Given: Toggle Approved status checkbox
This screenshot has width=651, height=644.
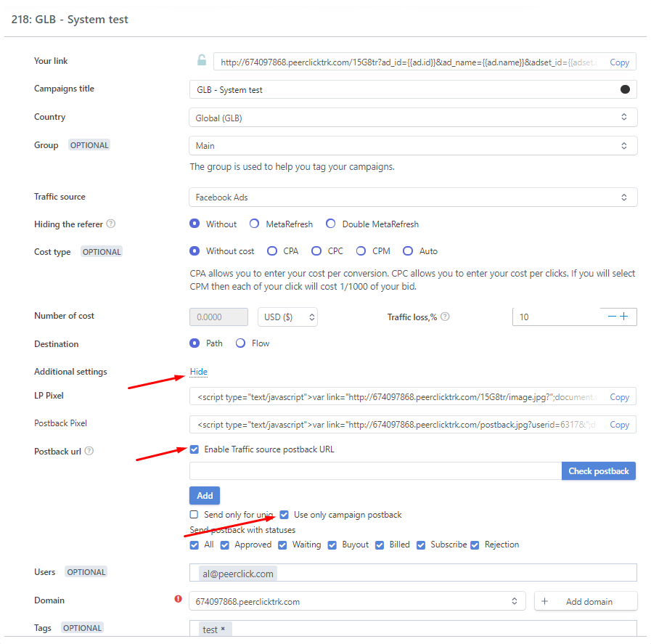Looking at the screenshot, I should [224, 545].
